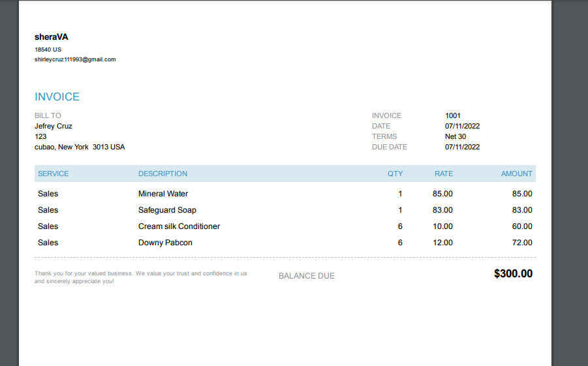This screenshot has height=366, width=588.
Task: Click the amount 60.00
Action: (x=522, y=226)
